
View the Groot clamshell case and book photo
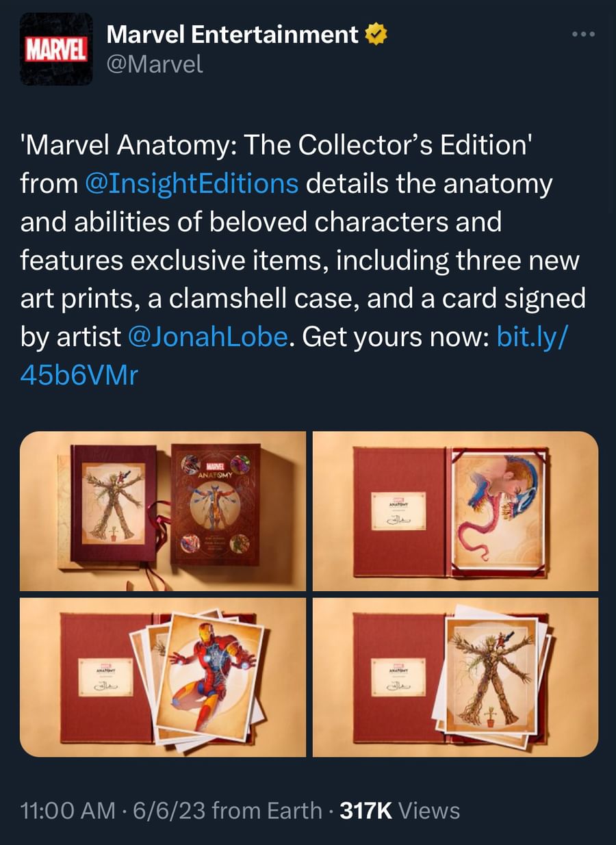(x=163, y=511)
